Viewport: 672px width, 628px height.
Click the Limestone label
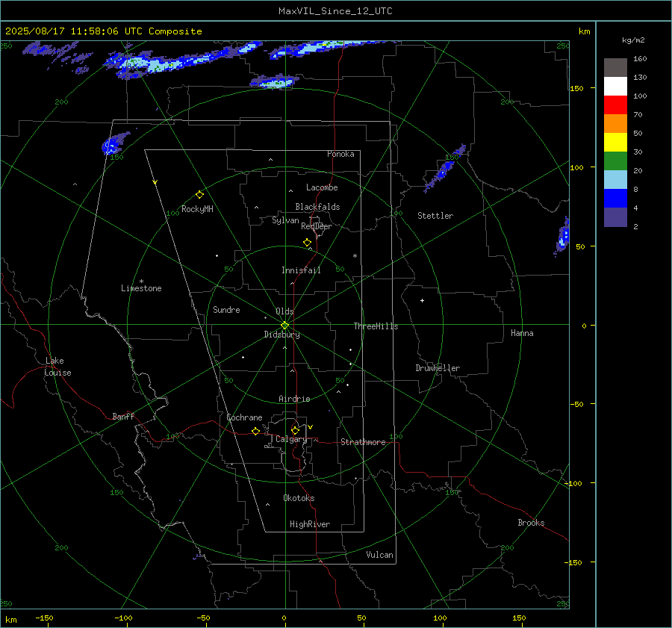coord(141,288)
